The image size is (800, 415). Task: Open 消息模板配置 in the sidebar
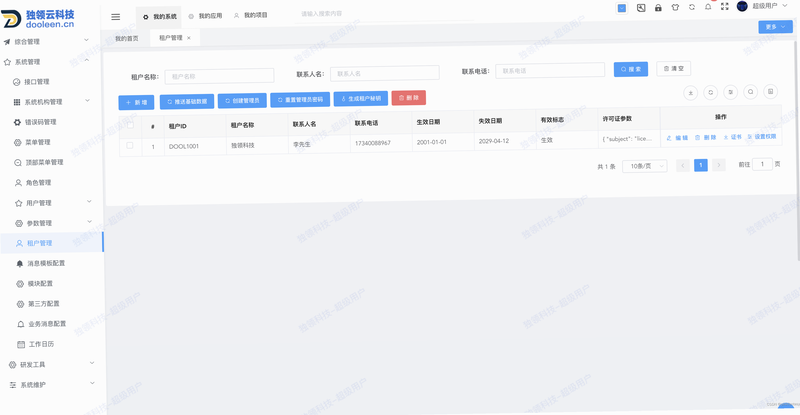coord(46,263)
